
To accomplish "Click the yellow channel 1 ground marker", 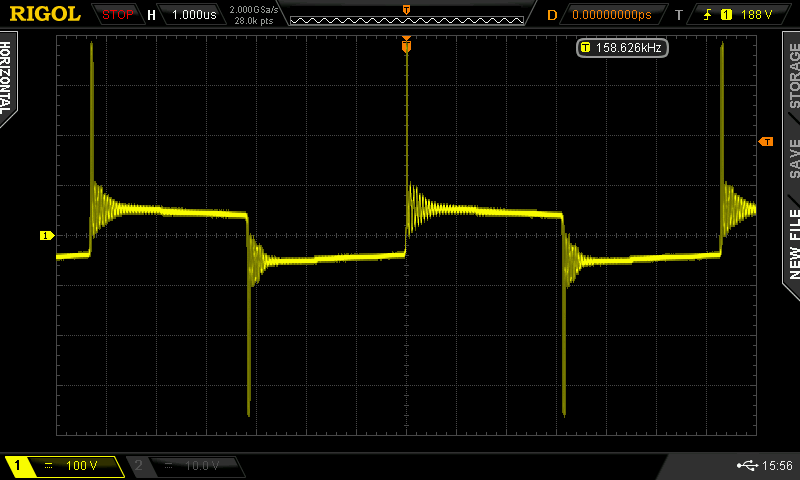I will [46, 236].
